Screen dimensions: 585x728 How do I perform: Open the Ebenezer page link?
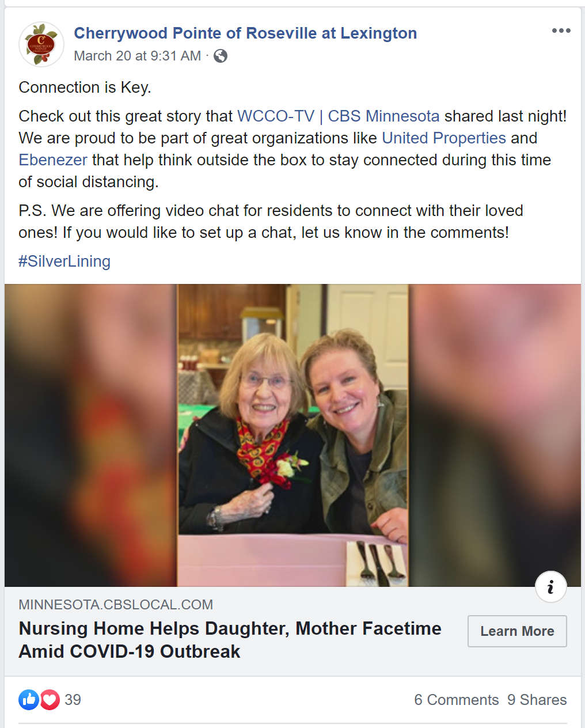tap(53, 160)
